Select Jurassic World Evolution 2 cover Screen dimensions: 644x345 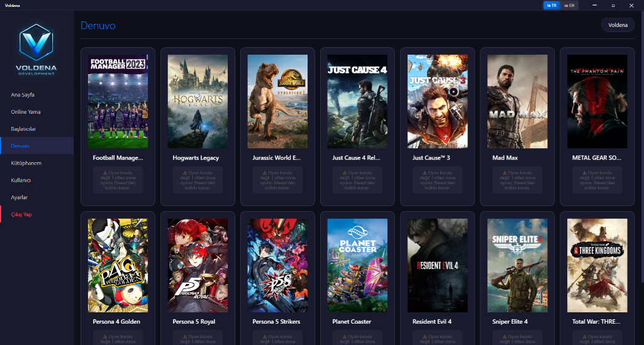tap(277, 101)
